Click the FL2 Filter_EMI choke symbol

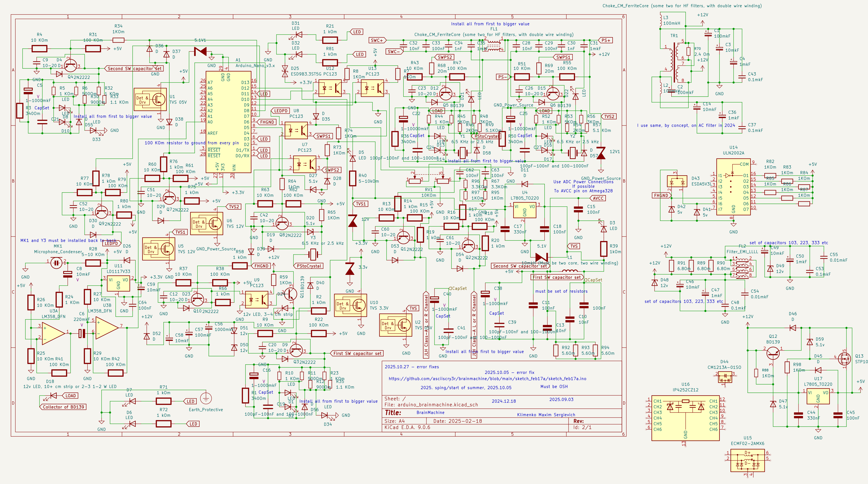742,268
